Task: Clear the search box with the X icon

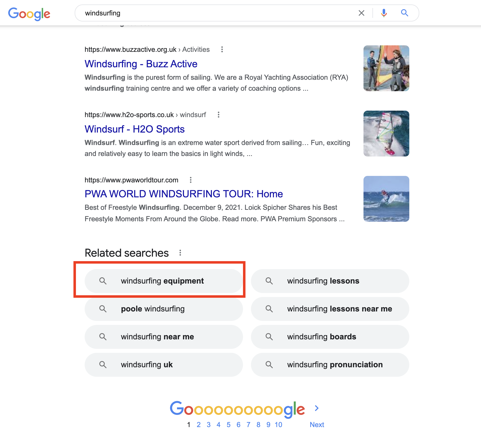Action: pyautogui.click(x=361, y=13)
